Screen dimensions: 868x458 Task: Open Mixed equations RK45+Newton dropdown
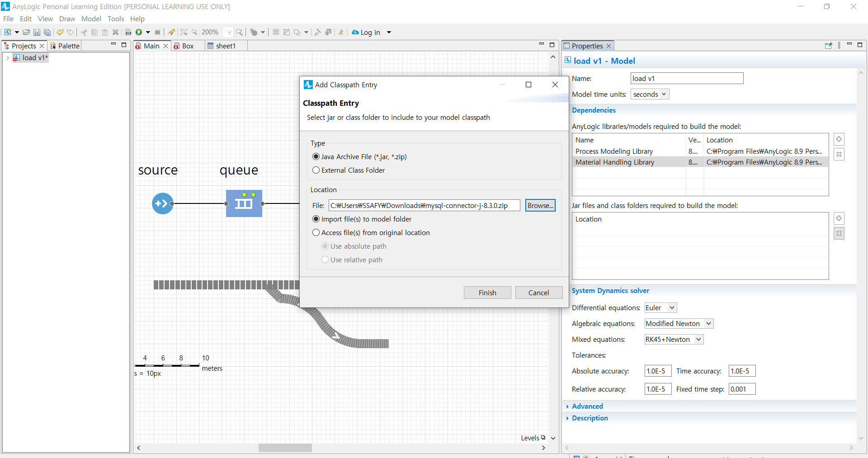click(x=674, y=339)
